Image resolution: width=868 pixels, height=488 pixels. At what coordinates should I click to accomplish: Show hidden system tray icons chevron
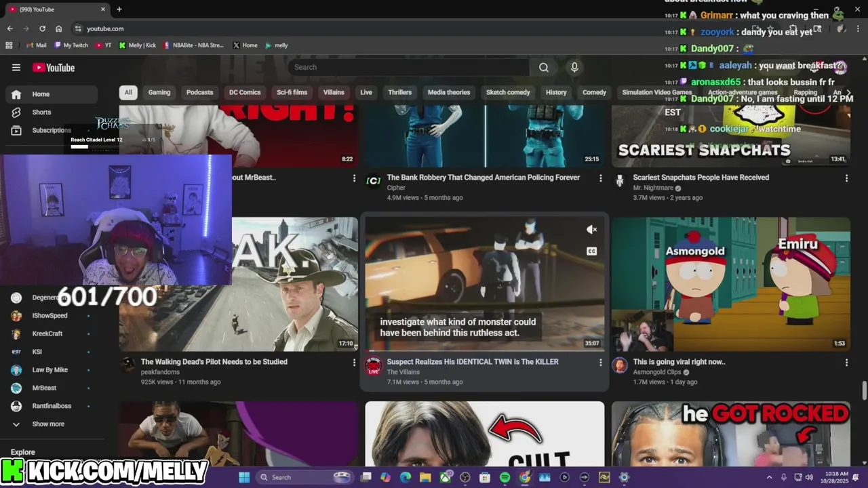tap(769, 477)
